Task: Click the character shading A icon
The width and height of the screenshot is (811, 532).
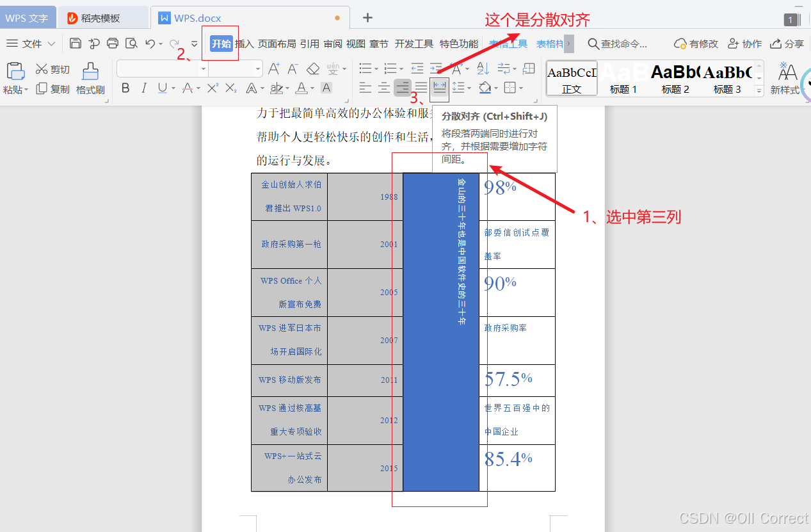Action: click(326, 88)
